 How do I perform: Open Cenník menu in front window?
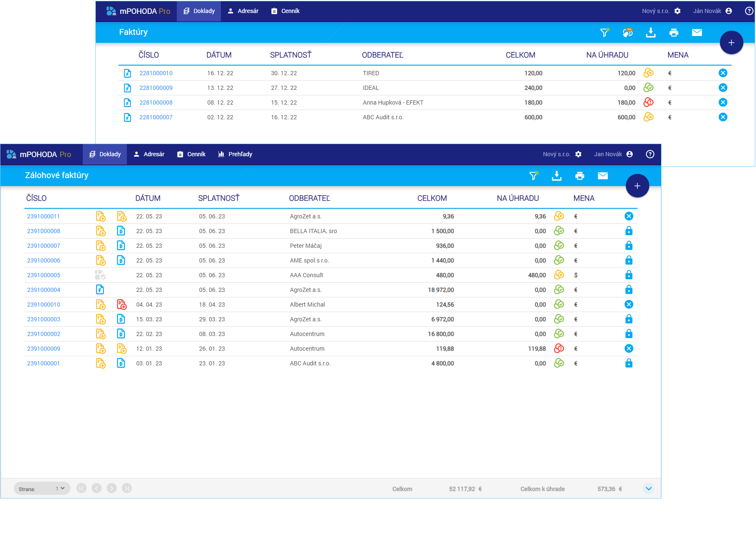(192, 154)
